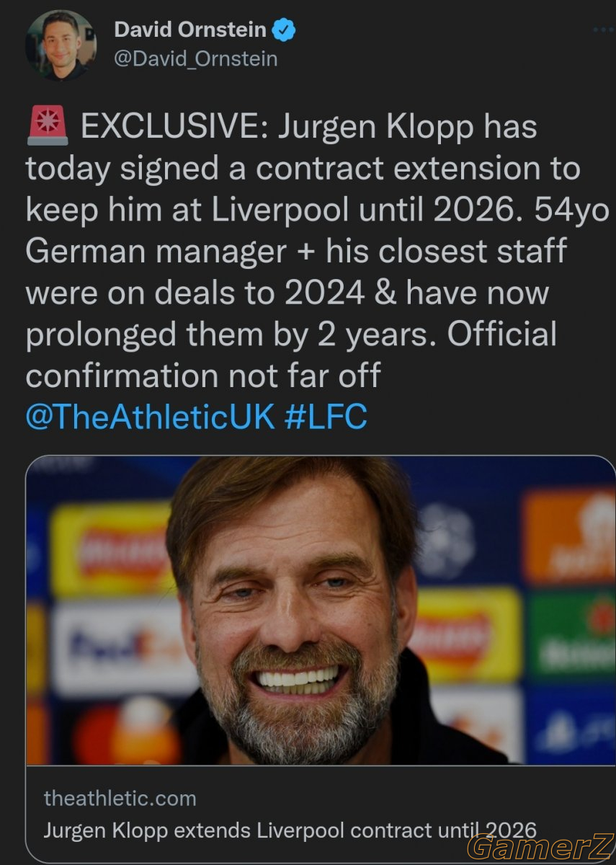
Task: Click the 'Official confirmation not far off' sentence
Action: (291, 355)
